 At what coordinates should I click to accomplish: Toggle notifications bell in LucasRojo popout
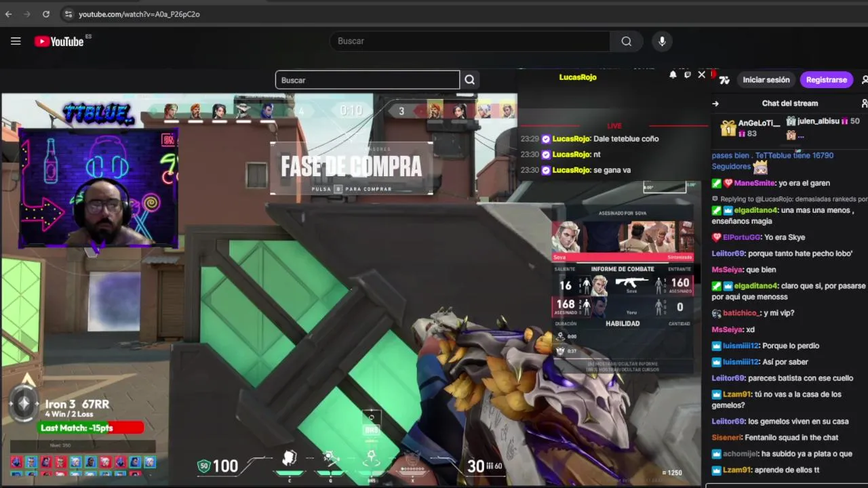click(673, 75)
